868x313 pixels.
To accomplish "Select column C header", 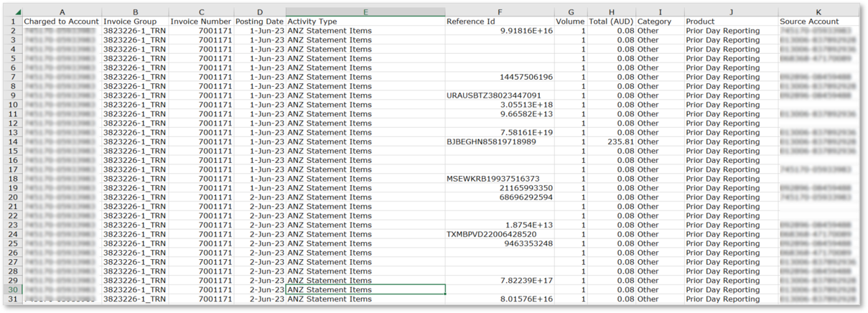I will (x=201, y=12).
